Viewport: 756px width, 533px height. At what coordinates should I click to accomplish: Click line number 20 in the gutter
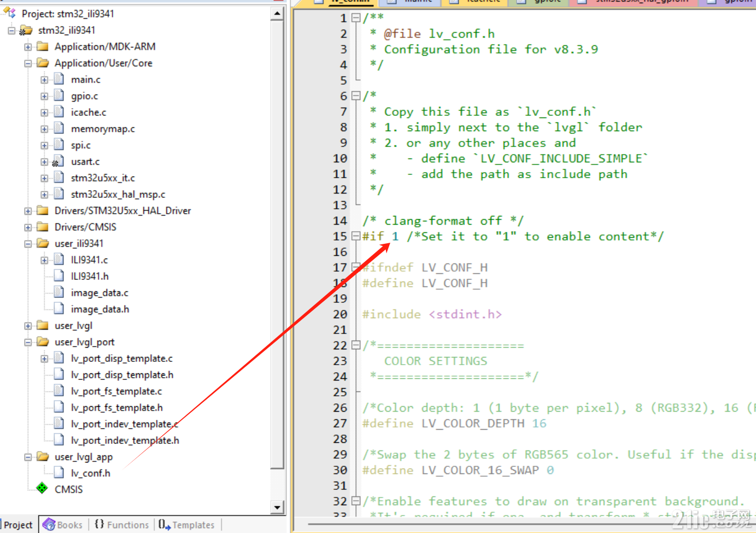(x=340, y=314)
